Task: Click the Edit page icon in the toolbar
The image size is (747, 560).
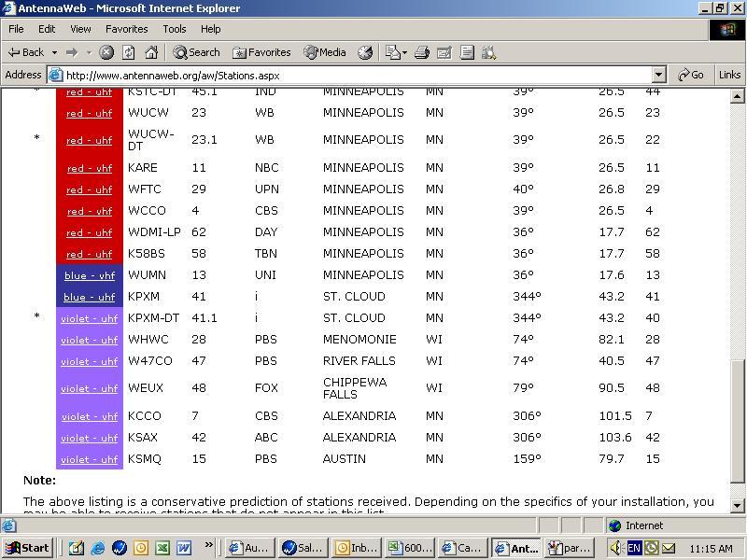Action: coord(444,52)
